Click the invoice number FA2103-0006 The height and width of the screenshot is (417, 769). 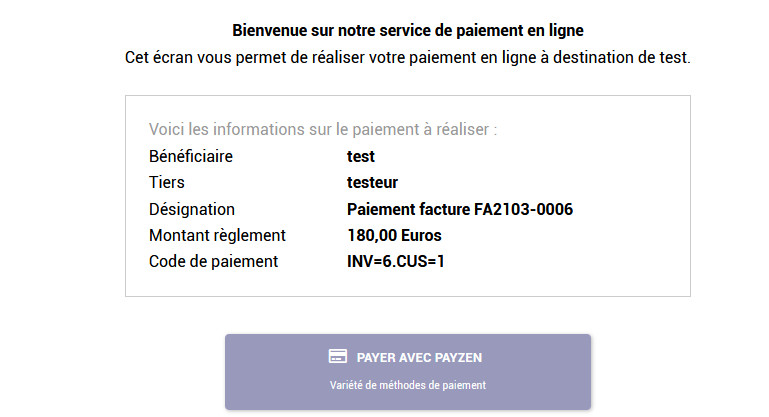point(523,209)
